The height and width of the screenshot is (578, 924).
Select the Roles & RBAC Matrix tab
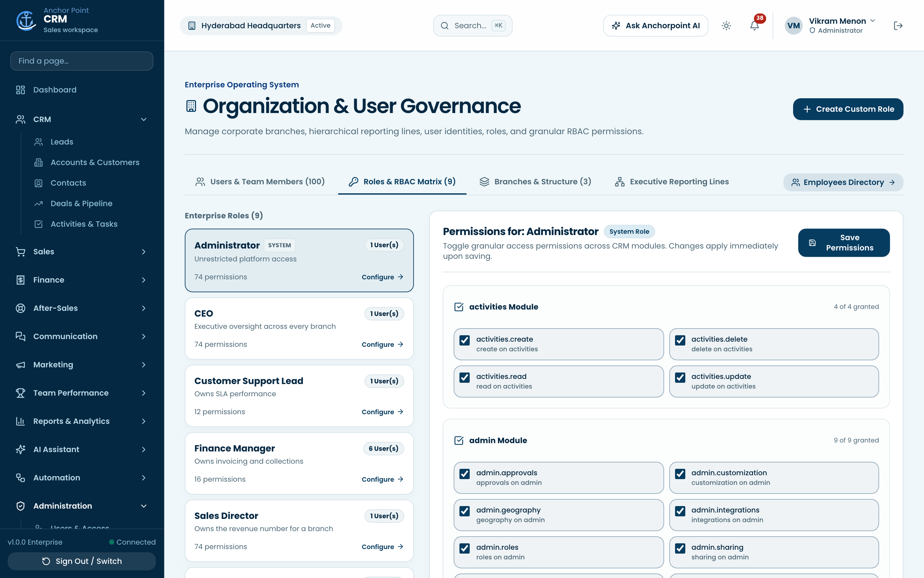tap(402, 182)
